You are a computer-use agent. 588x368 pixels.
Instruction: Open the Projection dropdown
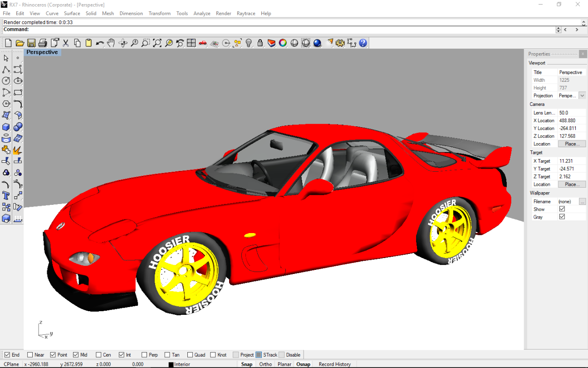582,96
